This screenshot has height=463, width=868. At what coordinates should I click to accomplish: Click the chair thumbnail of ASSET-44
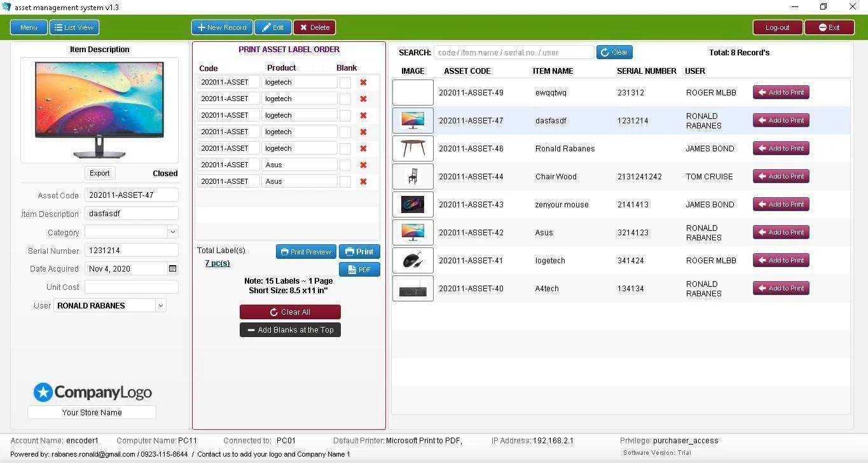pos(413,176)
